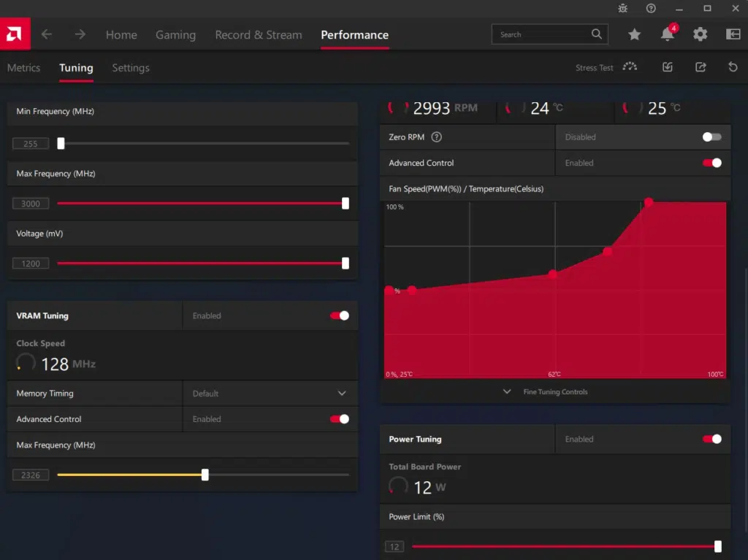
Task: Open the Record & Stream tab
Action: (x=258, y=35)
